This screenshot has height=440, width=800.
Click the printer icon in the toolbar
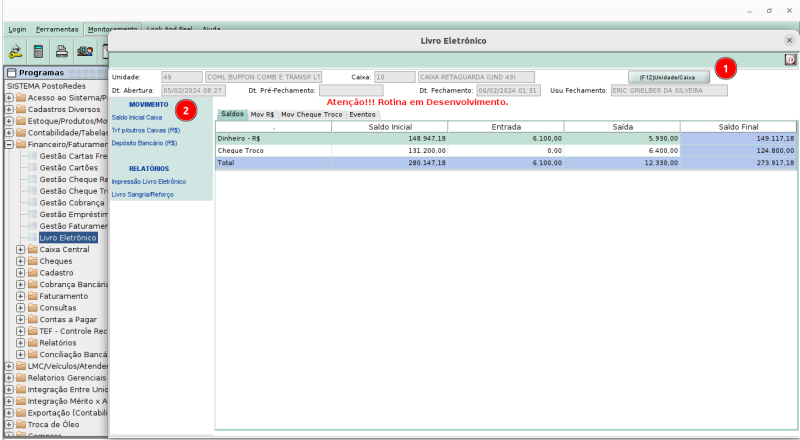tap(62, 50)
